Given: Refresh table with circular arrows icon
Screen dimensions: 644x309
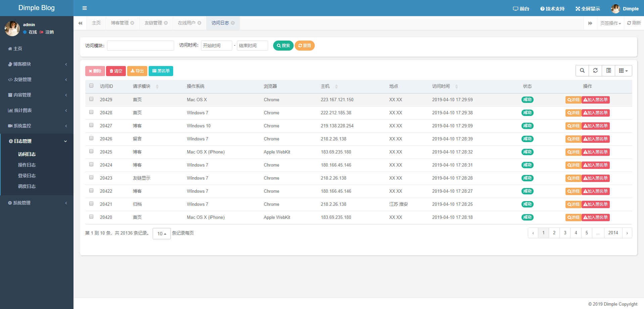Looking at the screenshot, I should [x=595, y=71].
